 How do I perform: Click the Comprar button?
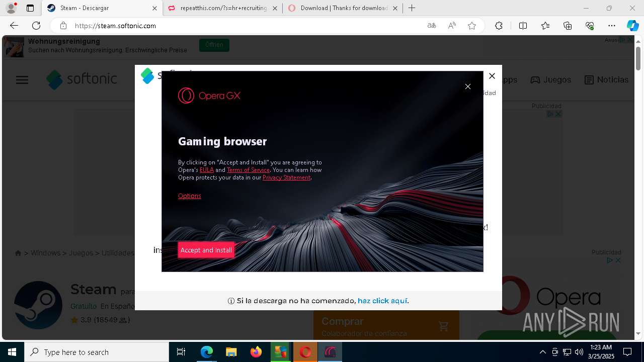click(x=386, y=325)
